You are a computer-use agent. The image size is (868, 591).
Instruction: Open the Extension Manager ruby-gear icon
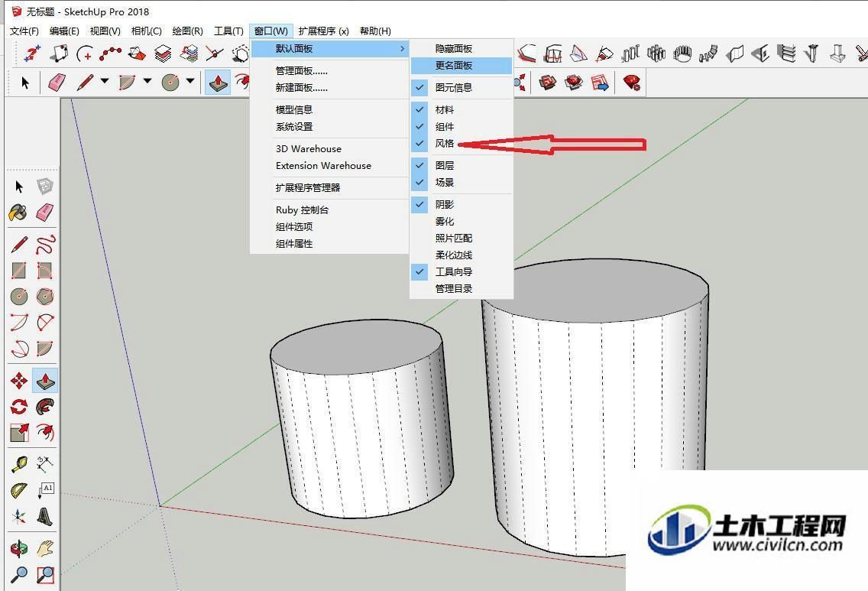coord(632,83)
